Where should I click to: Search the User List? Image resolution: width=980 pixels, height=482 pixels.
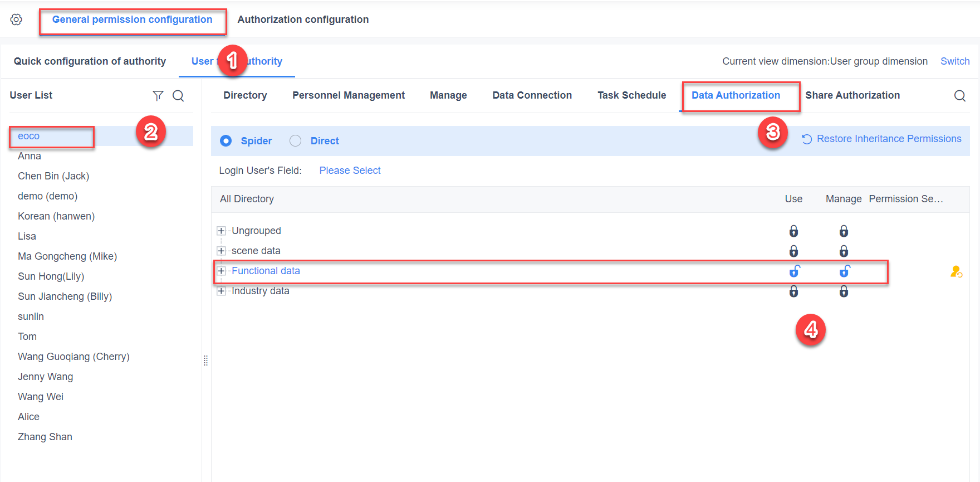pyautogui.click(x=178, y=96)
